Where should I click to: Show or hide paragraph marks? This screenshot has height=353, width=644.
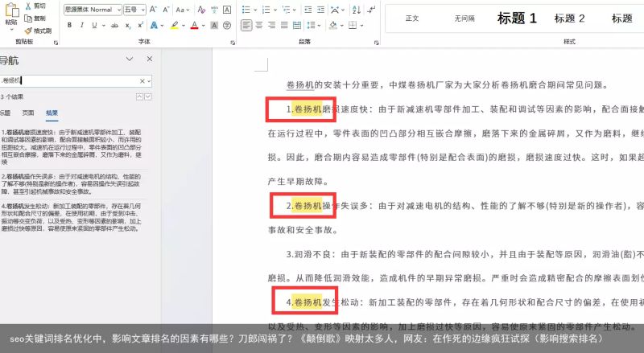pos(371,9)
